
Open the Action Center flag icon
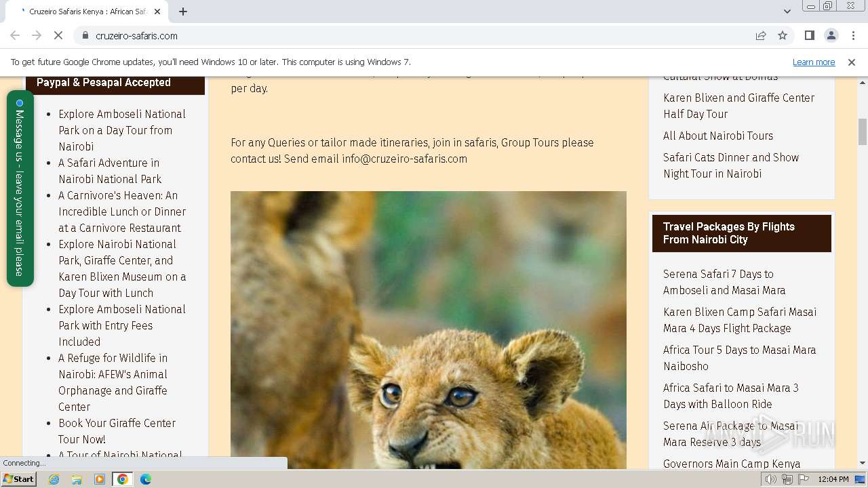(x=803, y=479)
